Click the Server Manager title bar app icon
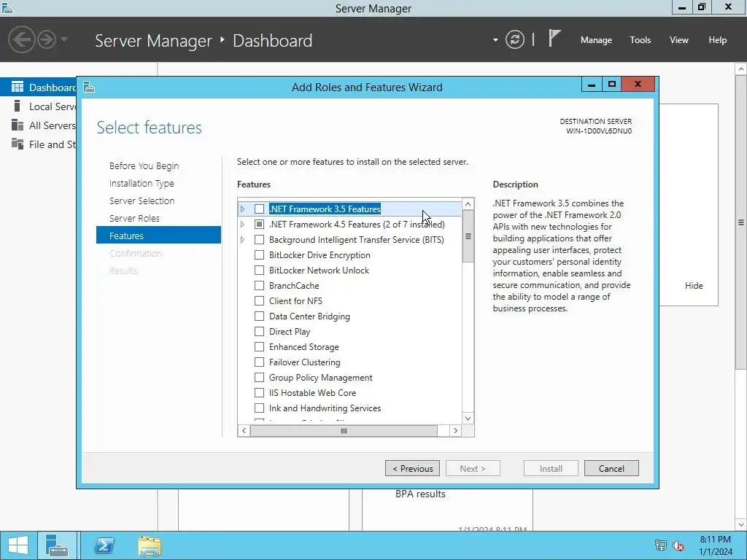This screenshot has width=747, height=560. [x=7, y=7]
